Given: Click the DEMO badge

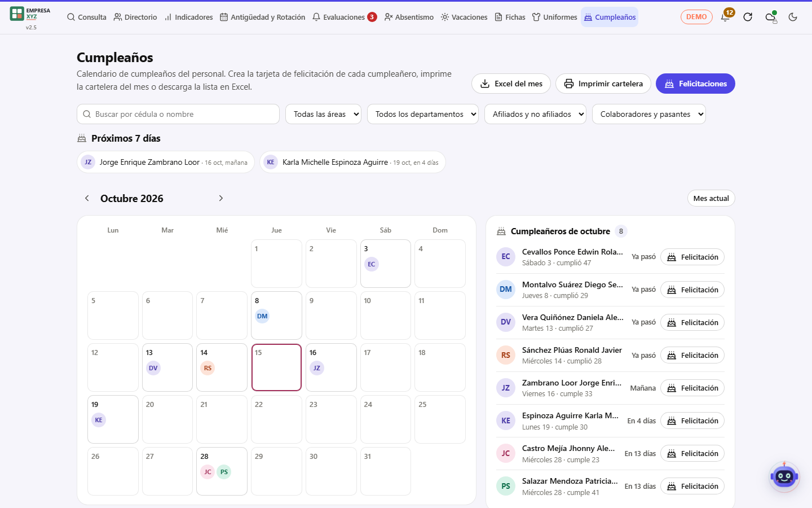Looking at the screenshot, I should click(696, 17).
